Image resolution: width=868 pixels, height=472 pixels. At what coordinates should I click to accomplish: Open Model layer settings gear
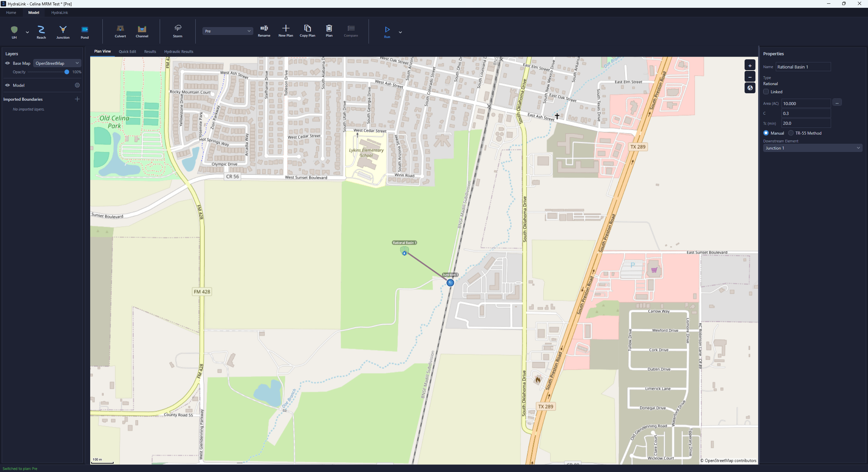(x=77, y=85)
